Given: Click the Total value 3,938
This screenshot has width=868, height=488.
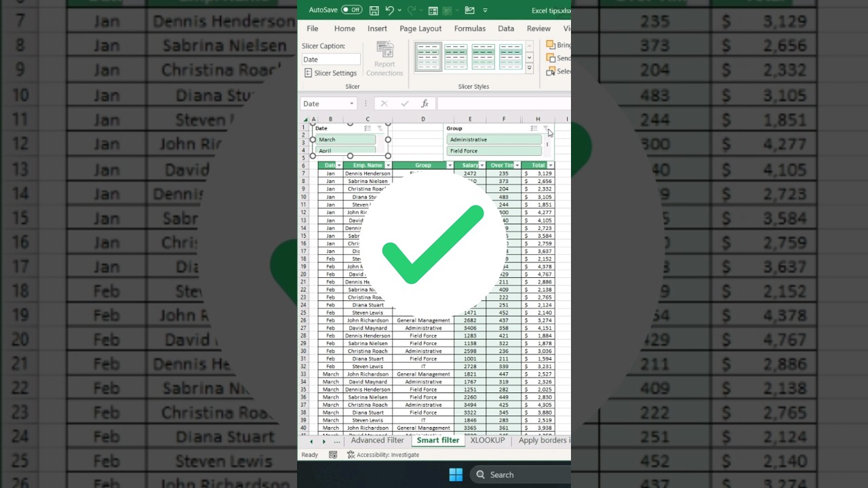Looking at the screenshot, I should click(x=538, y=428).
